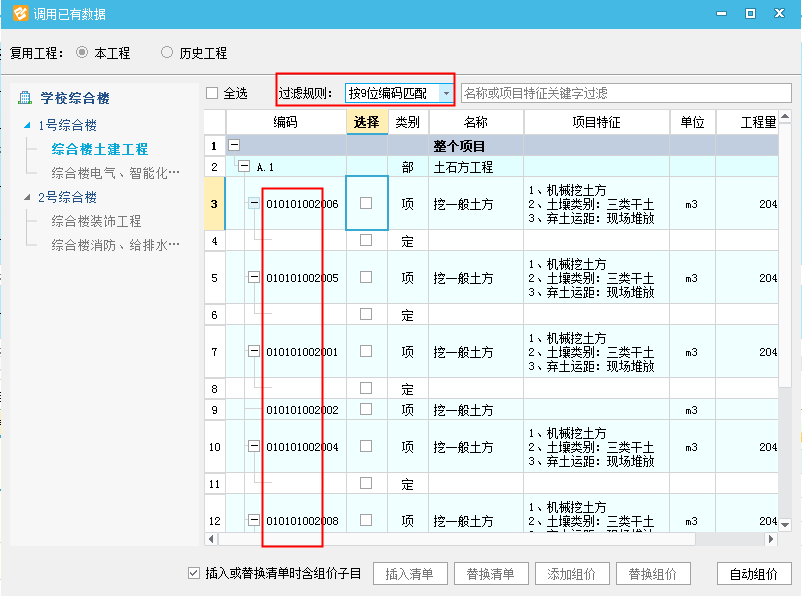Open 综合楼装饰工程 in the project tree
This screenshot has height=596, width=802.
[96, 221]
